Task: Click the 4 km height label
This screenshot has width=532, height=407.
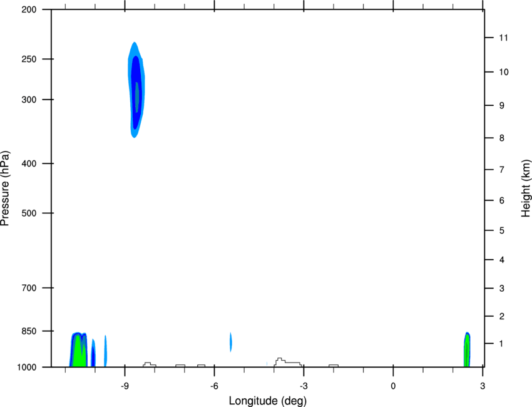Action: (x=501, y=260)
